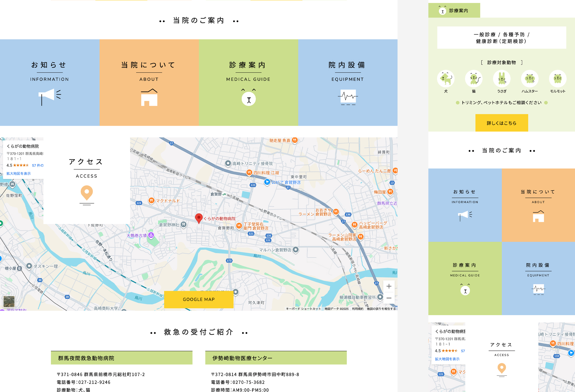Click the red くらがの動物病院 map marker
The height and width of the screenshot is (392, 575).
pyautogui.click(x=199, y=218)
